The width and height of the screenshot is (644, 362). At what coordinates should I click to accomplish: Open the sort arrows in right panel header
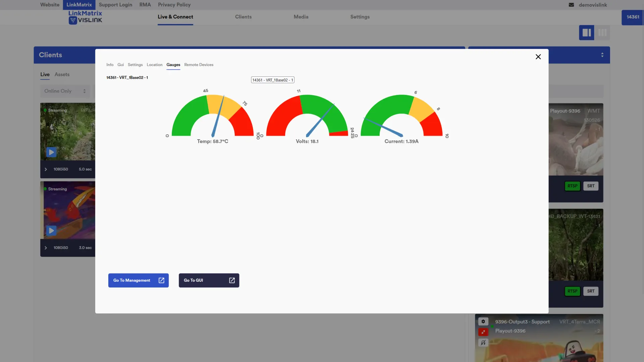coord(602,55)
